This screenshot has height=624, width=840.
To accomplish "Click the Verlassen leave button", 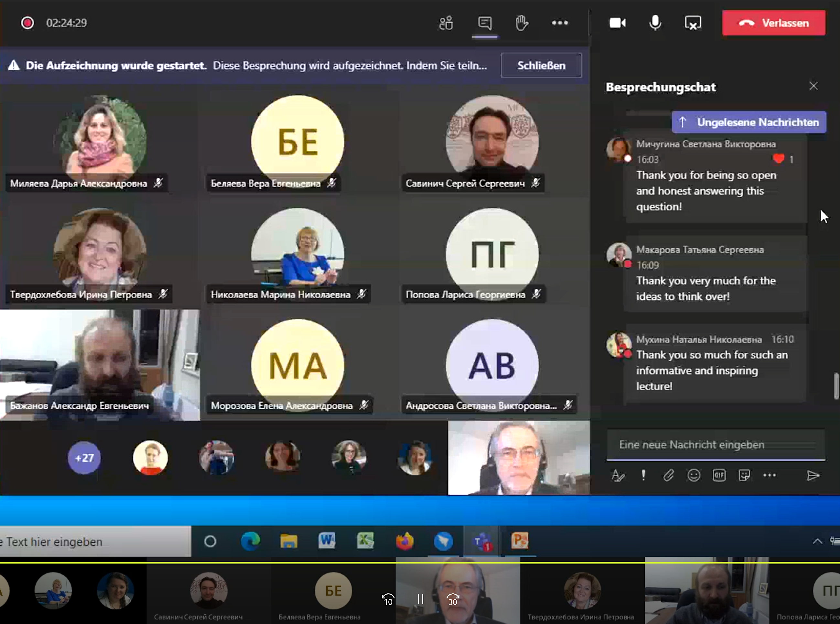I will click(x=773, y=23).
